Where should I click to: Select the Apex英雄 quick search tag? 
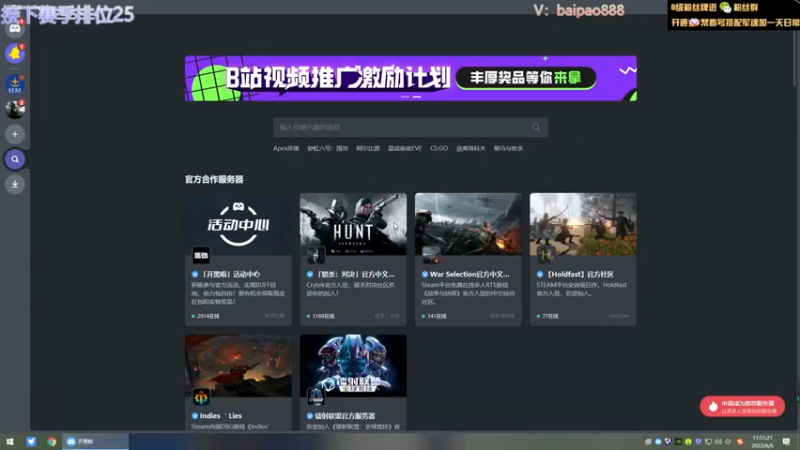tap(286, 148)
